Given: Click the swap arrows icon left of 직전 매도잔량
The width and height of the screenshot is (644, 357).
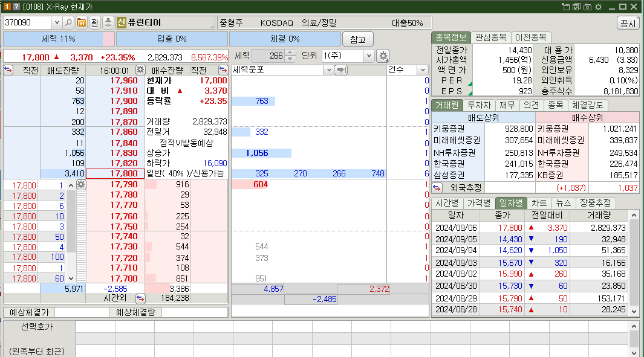Looking at the screenshot, I should click(x=8, y=69).
